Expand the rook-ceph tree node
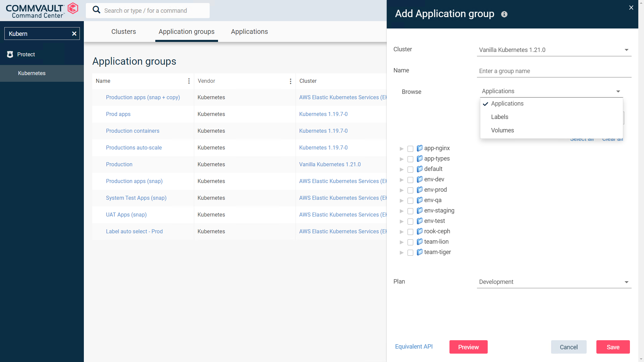This screenshot has width=644, height=362. coord(401,232)
